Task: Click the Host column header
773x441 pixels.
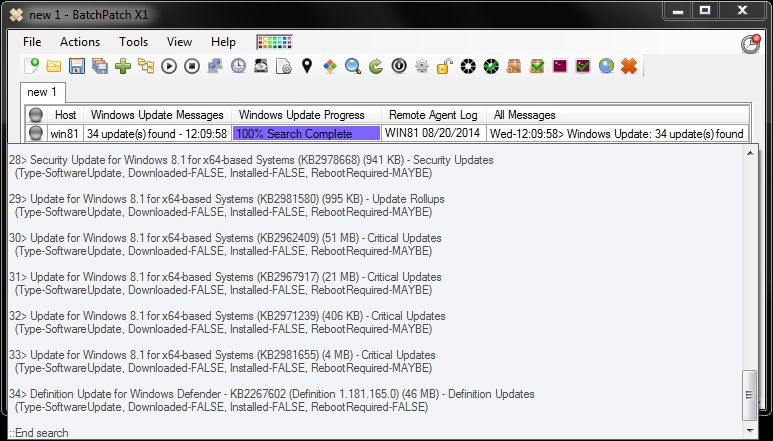Action: (65, 115)
